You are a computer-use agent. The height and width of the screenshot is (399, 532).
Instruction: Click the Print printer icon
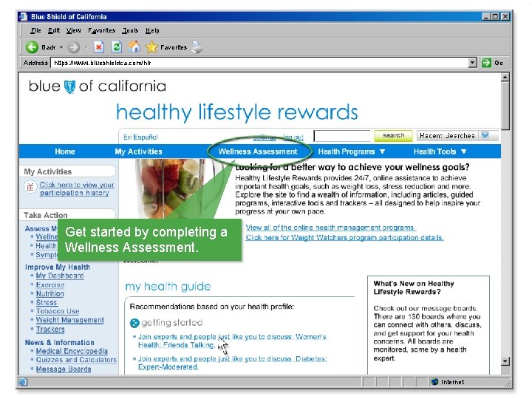tap(197, 47)
